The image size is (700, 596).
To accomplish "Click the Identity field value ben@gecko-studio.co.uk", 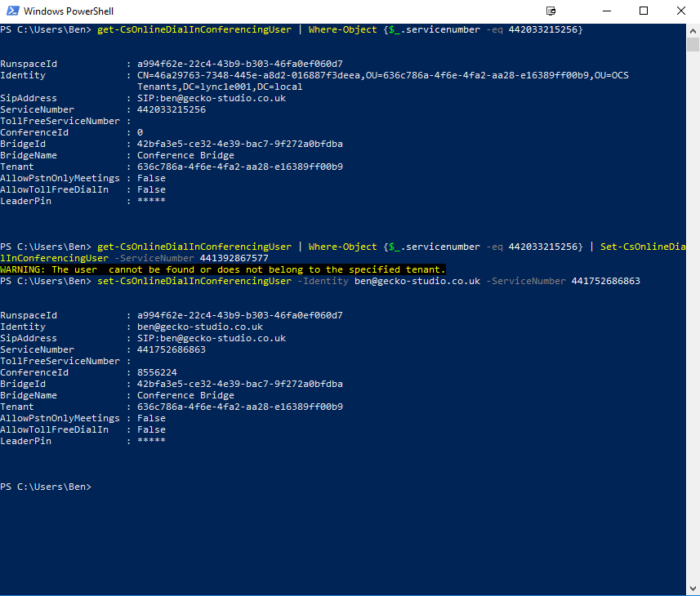I will click(x=200, y=327).
